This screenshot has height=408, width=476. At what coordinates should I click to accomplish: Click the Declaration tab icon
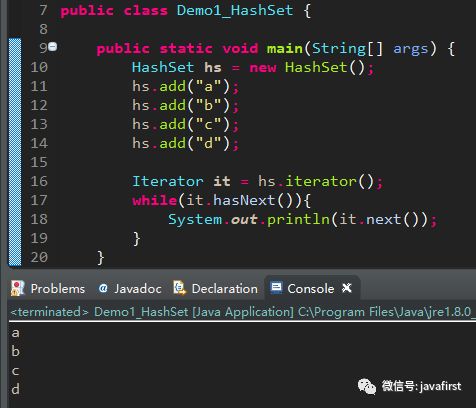(179, 288)
